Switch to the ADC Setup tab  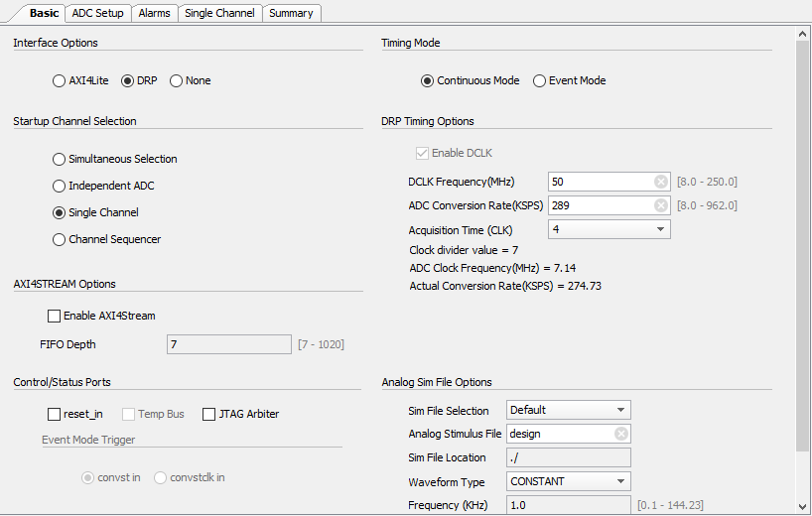tap(98, 13)
